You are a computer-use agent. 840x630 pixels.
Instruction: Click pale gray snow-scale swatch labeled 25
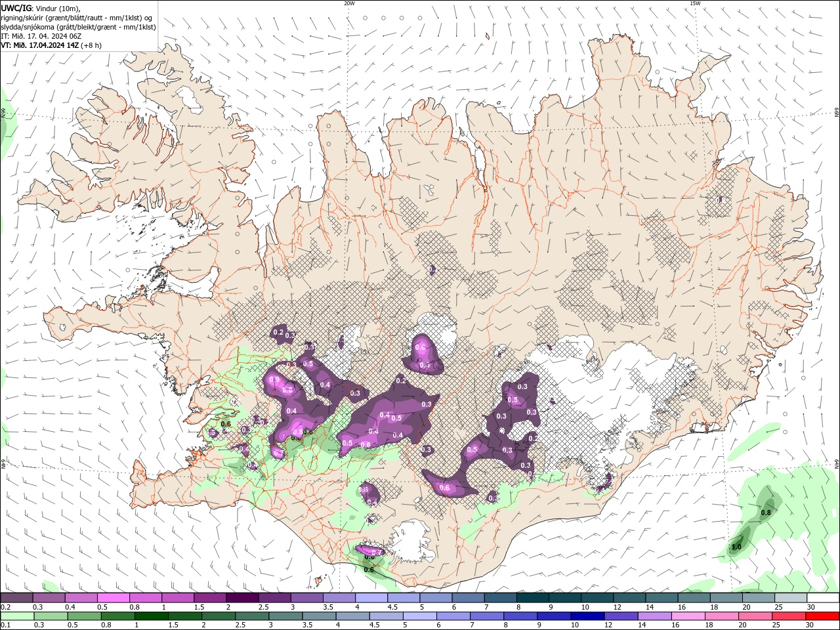coord(790,598)
